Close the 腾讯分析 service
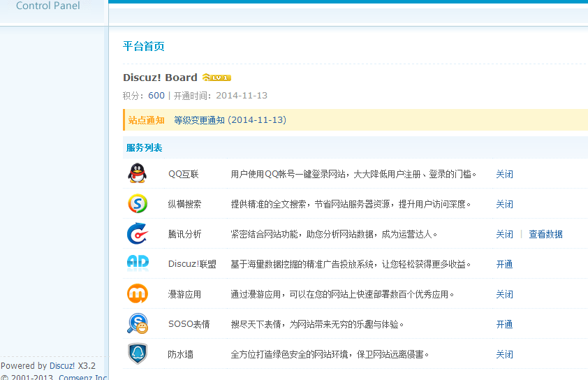Image resolution: width=588 pixels, height=380 pixels. pyautogui.click(x=504, y=234)
